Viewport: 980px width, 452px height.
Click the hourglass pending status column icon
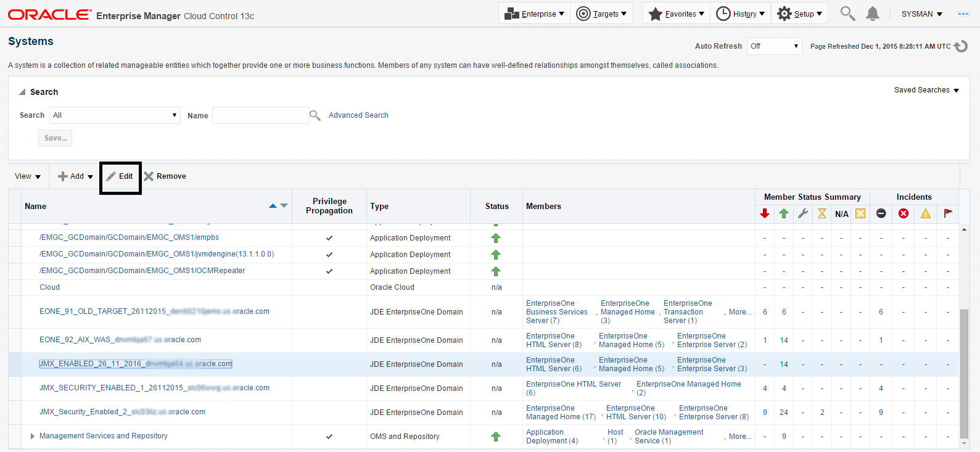point(822,213)
